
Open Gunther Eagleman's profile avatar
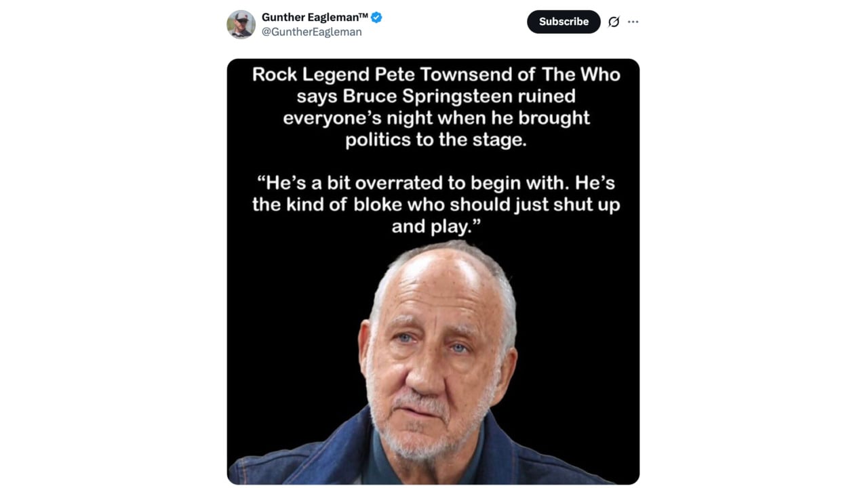tap(241, 24)
